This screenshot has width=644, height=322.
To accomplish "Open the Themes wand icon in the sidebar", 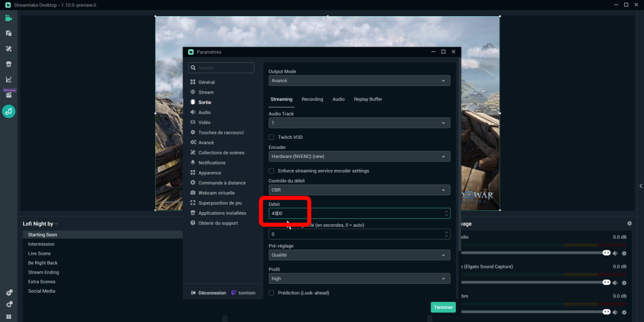I will click(9, 49).
